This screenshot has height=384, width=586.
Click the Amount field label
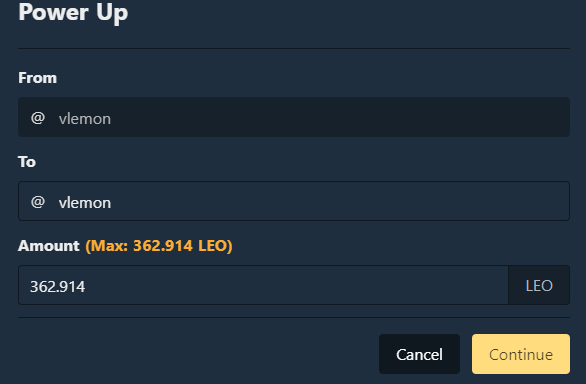[49, 246]
